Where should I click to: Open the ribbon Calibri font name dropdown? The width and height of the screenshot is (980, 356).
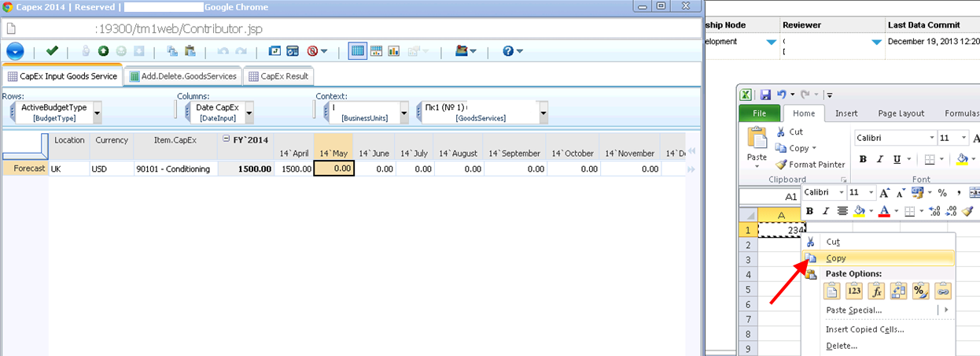[x=930, y=138]
